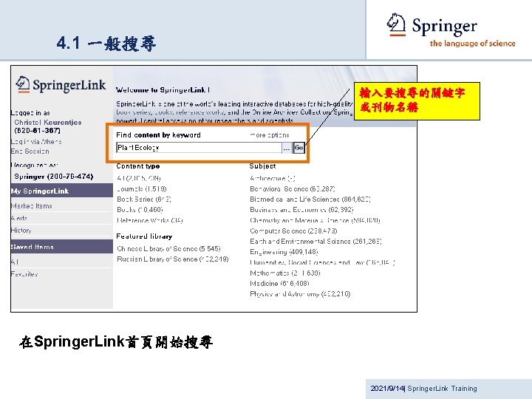The image size is (532, 399).
Task: Browse Books content type
Action: tap(140, 210)
